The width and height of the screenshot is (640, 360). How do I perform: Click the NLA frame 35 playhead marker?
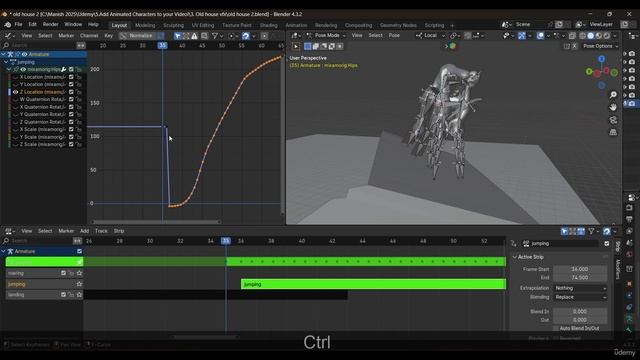pos(226,241)
